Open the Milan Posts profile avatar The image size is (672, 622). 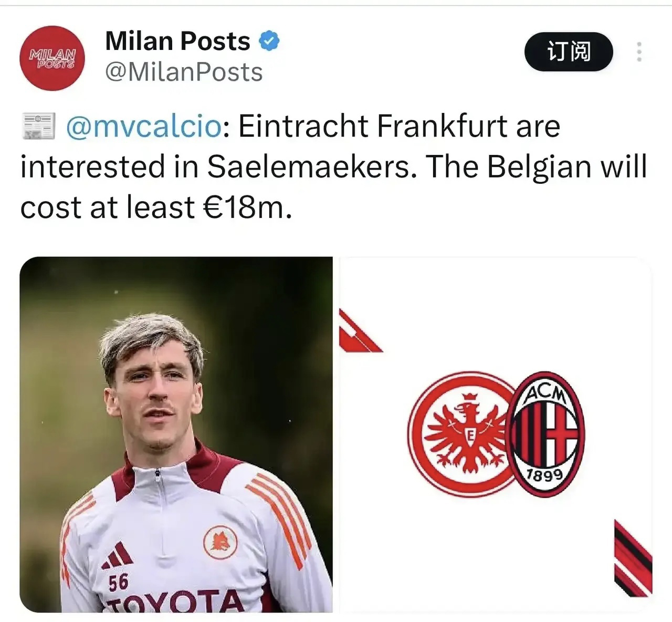[52, 58]
